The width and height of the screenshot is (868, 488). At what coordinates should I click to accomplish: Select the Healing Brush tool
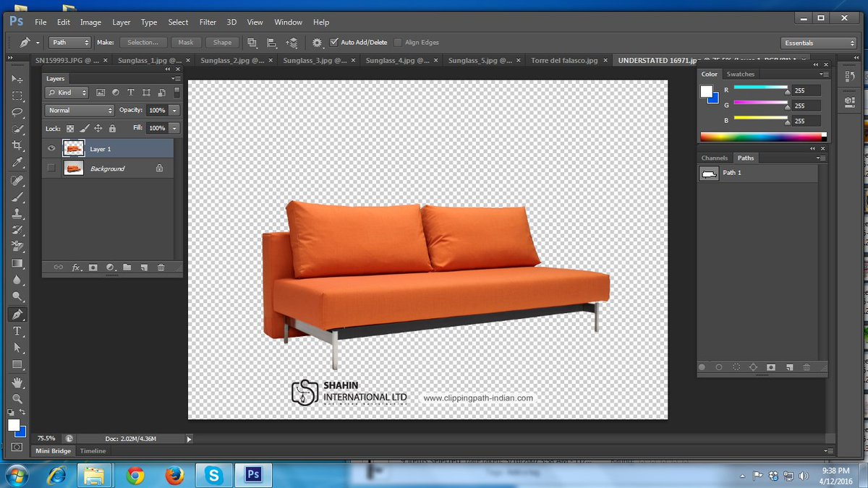click(x=17, y=180)
